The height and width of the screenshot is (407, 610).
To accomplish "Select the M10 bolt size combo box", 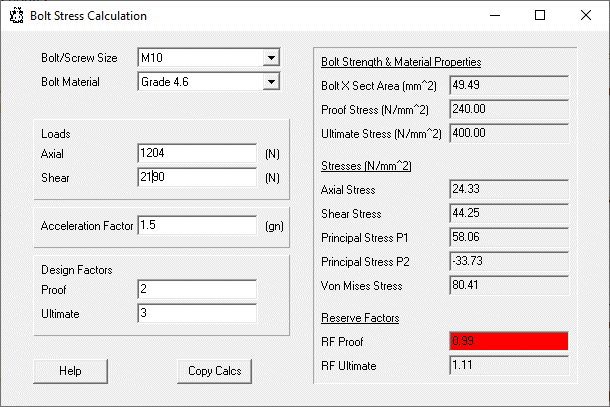I will click(209, 58).
